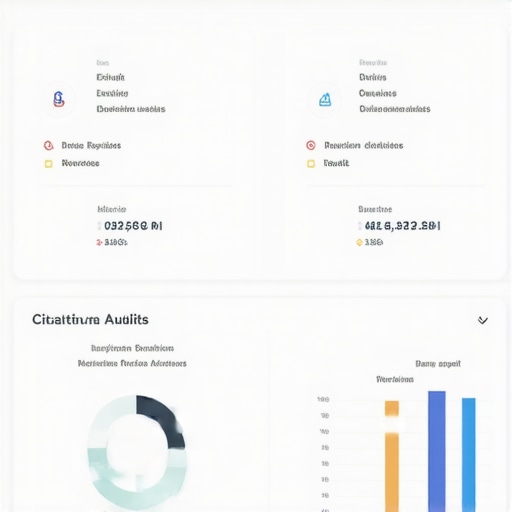
Task: Click the panel heading above the charts
Action: 90,320
